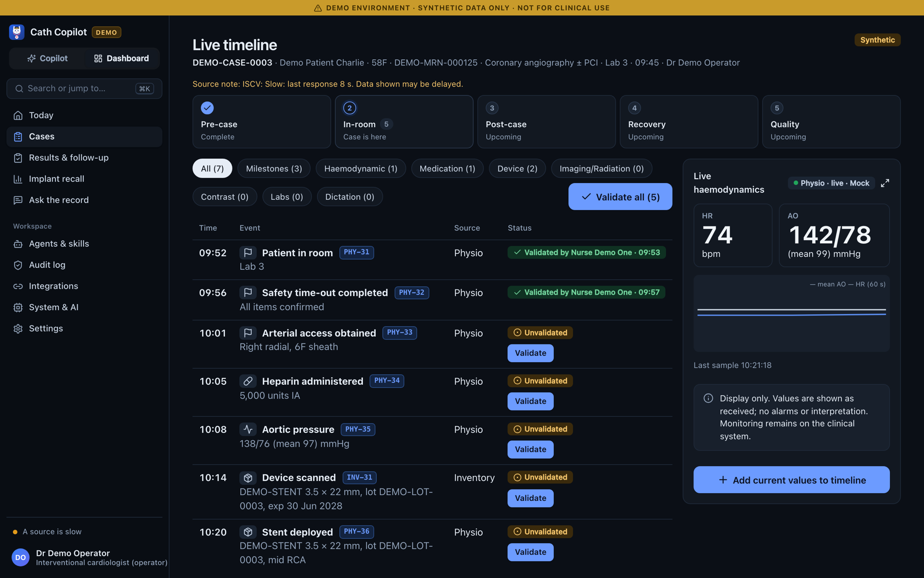Screen dimensions: 924x578
Task: Filter timeline by Dictation (0)
Action: (x=350, y=197)
